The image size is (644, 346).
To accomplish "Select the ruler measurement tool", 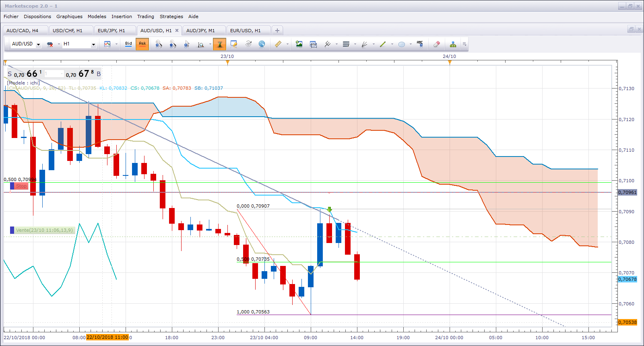I will tap(278, 44).
